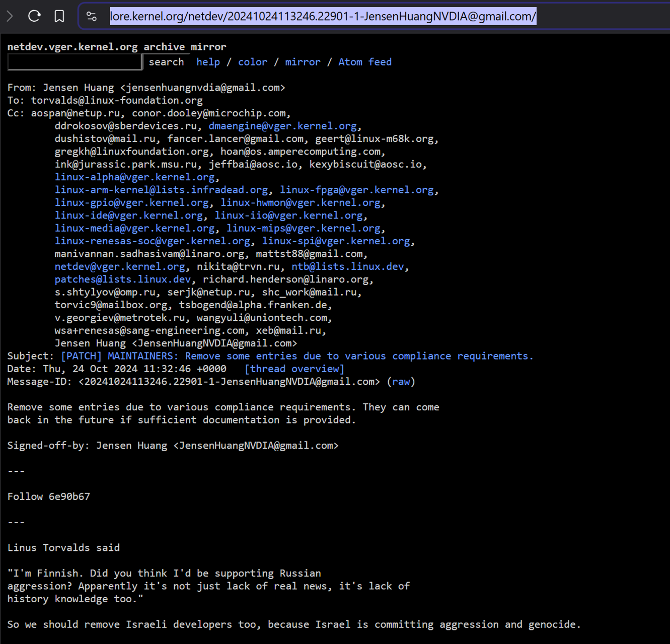The width and height of the screenshot is (670, 644).
Task: Open linux-renesas-soc@vger.kernel.org link
Action: 153,241
